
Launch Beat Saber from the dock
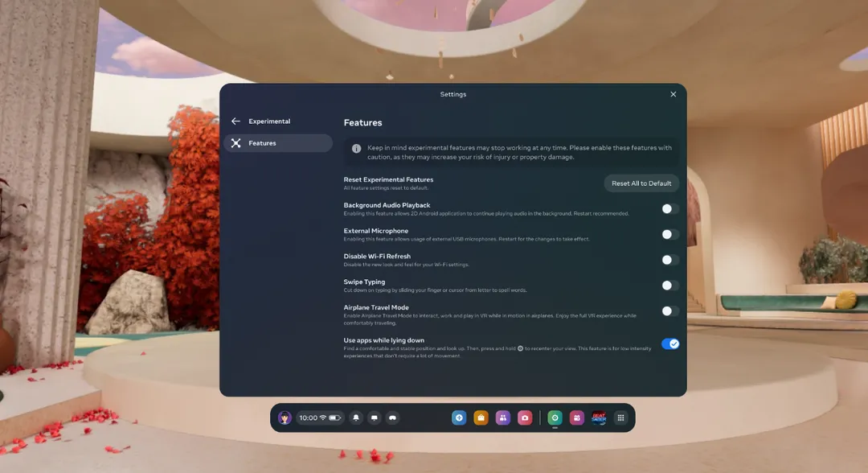(x=599, y=417)
